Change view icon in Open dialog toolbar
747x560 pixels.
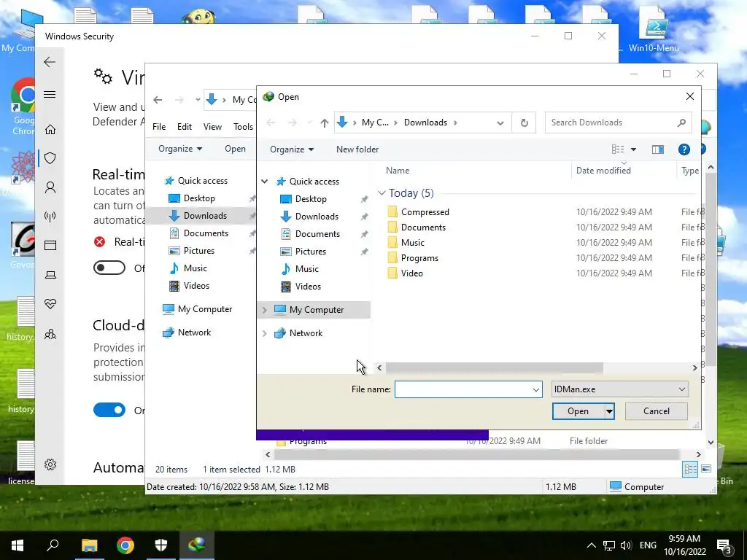click(x=618, y=149)
